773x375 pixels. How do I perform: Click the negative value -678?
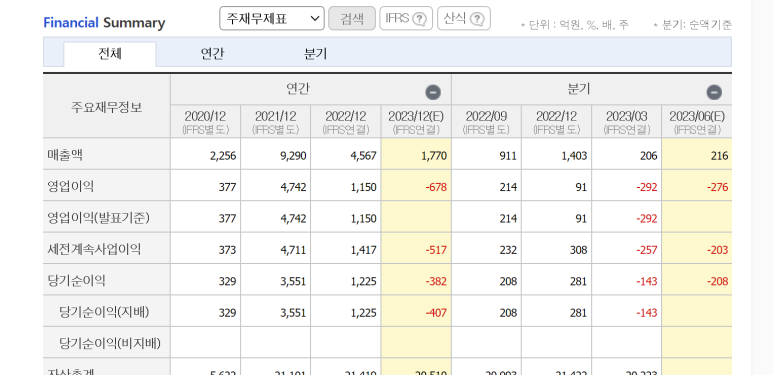(436, 187)
